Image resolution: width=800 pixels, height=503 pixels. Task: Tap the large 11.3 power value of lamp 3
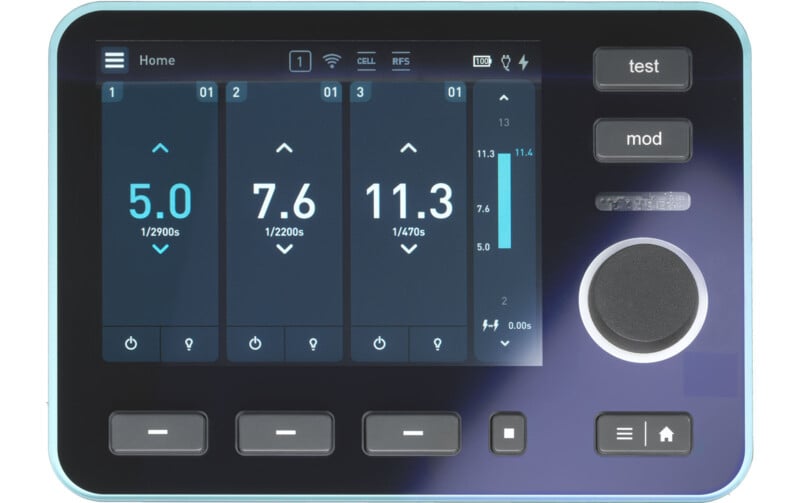(409, 201)
